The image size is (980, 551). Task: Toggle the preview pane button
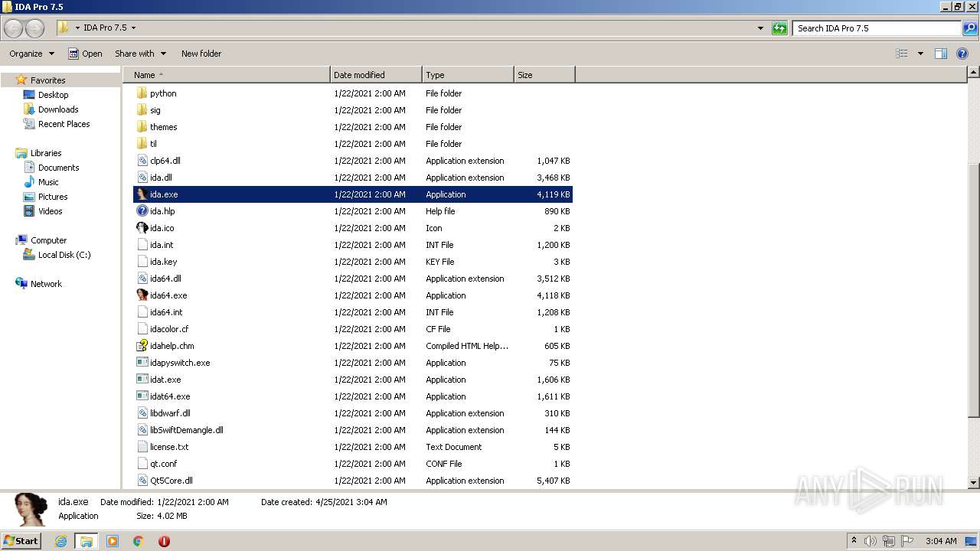click(x=941, y=54)
